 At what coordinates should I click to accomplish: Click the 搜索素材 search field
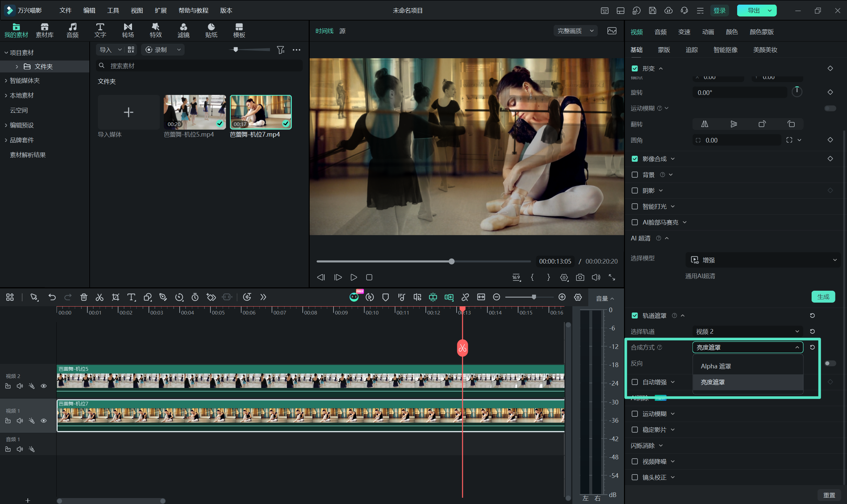tap(199, 66)
